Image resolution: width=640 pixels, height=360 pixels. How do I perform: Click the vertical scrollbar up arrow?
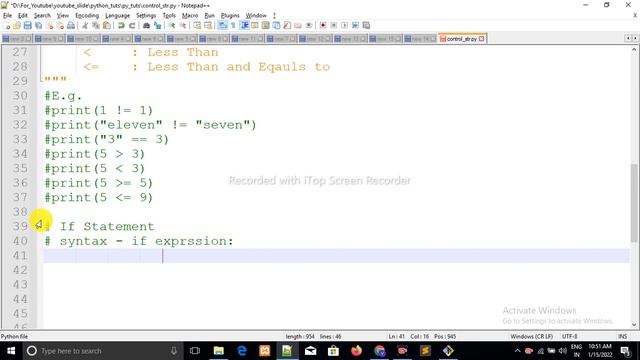pos(634,50)
